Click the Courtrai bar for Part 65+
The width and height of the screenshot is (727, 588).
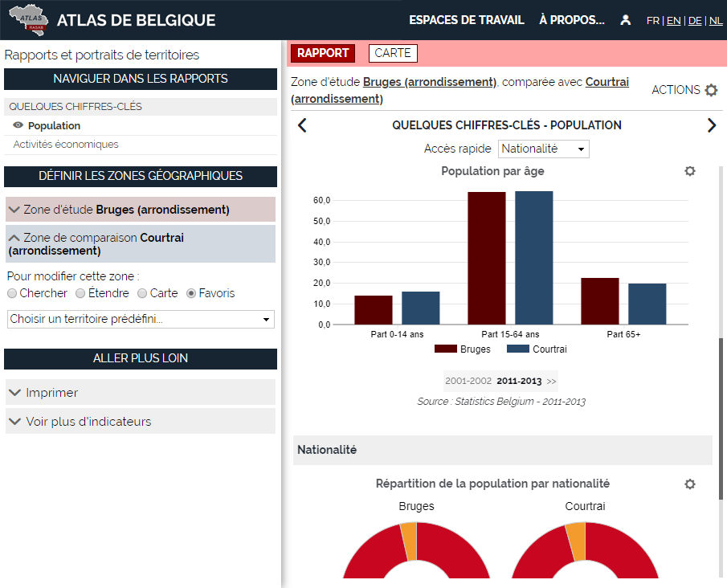pos(647,304)
